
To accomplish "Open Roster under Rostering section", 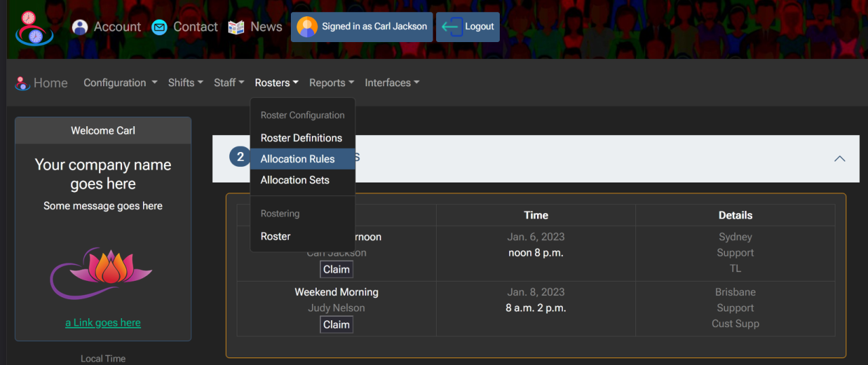I will [275, 236].
